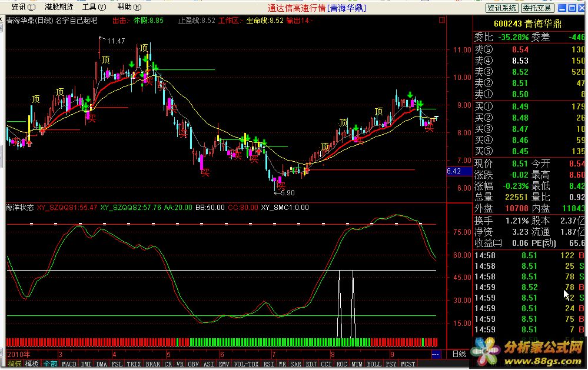The width and height of the screenshot is (588, 370).
Task: Switch to the KDJ indicator
Action: pyautogui.click(x=311, y=364)
